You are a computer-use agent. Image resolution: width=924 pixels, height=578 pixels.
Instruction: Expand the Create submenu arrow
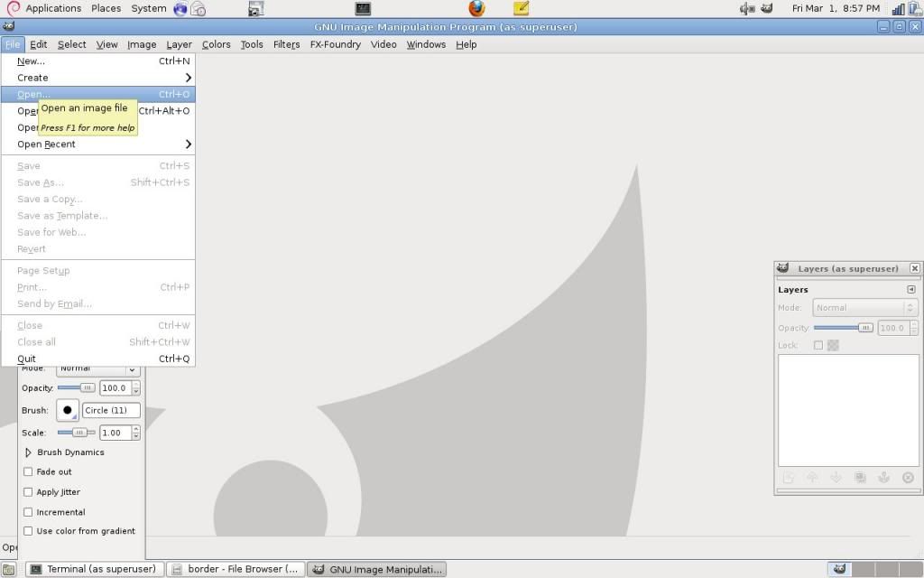pyautogui.click(x=188, y=78)
